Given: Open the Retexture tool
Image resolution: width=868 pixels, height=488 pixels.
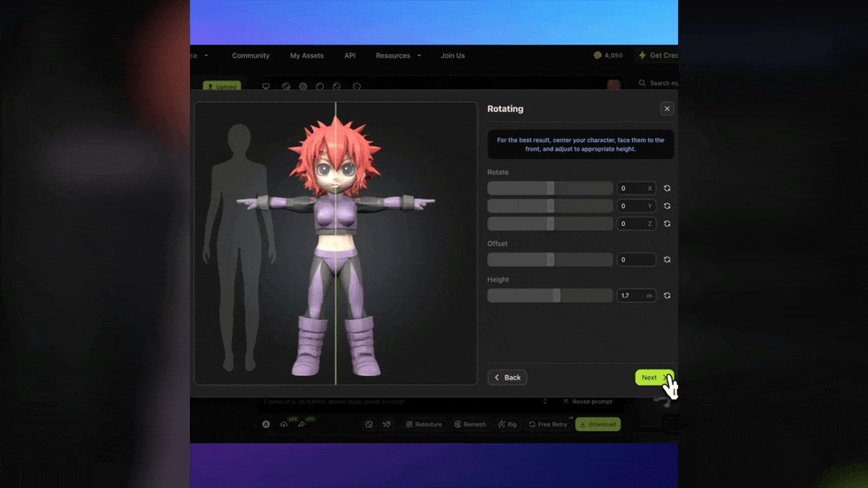Looking at the screenshot, I should (424, 425).
